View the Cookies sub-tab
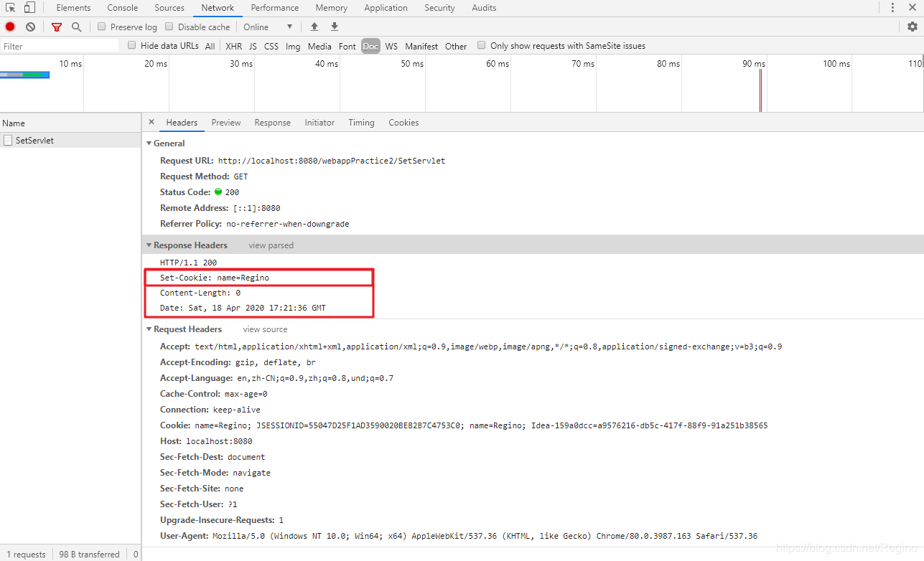 click(x=403, y=123)
